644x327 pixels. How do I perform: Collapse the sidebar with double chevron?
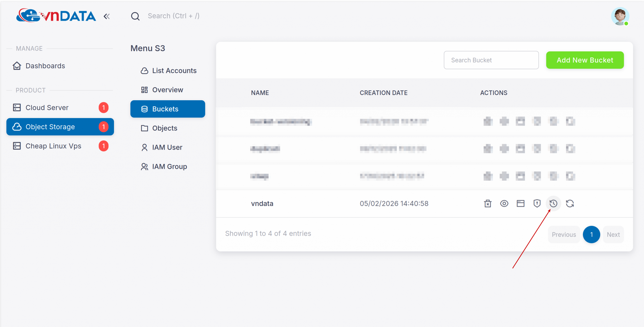point(107,16)
